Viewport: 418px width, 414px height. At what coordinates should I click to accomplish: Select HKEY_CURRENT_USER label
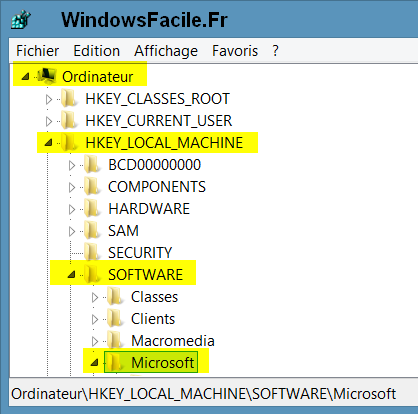[x=159, y=121]
